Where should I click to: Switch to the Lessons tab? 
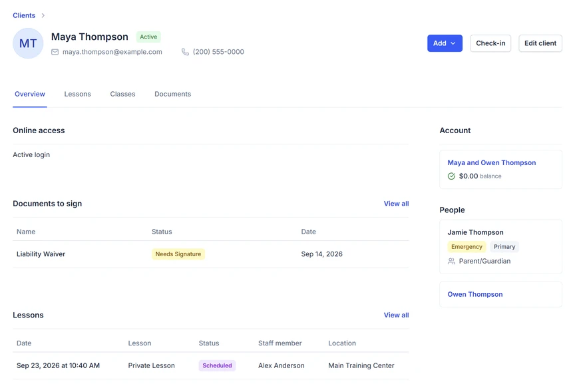pyautogui.click(x=77, y=95)
